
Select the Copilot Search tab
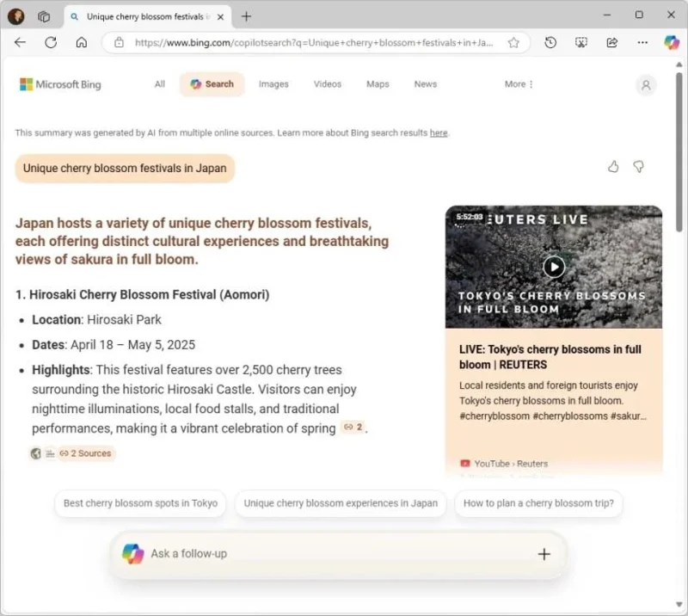(x=212, y=83)
